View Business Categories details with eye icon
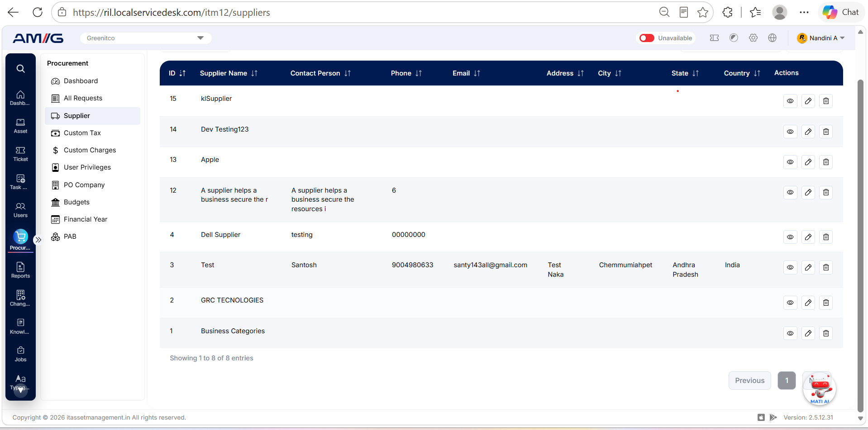The width and height of the screenshot is (868, 430). (790, 333)
